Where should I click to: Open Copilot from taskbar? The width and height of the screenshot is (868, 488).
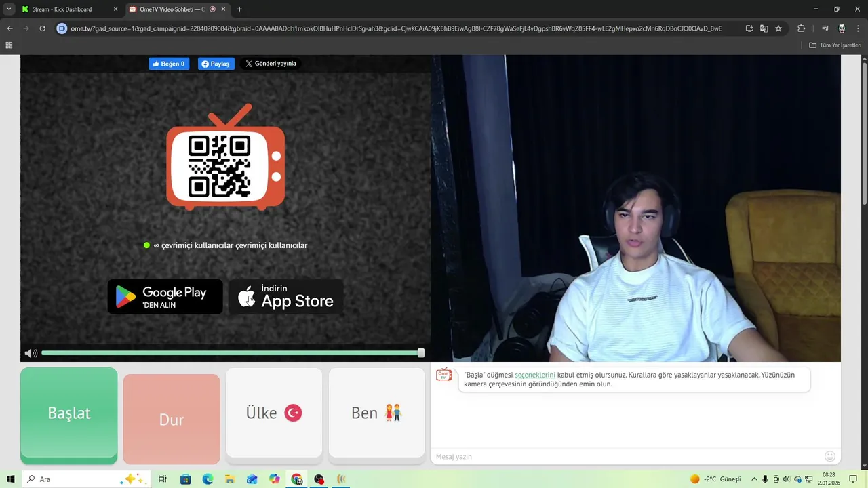(274, 479)
